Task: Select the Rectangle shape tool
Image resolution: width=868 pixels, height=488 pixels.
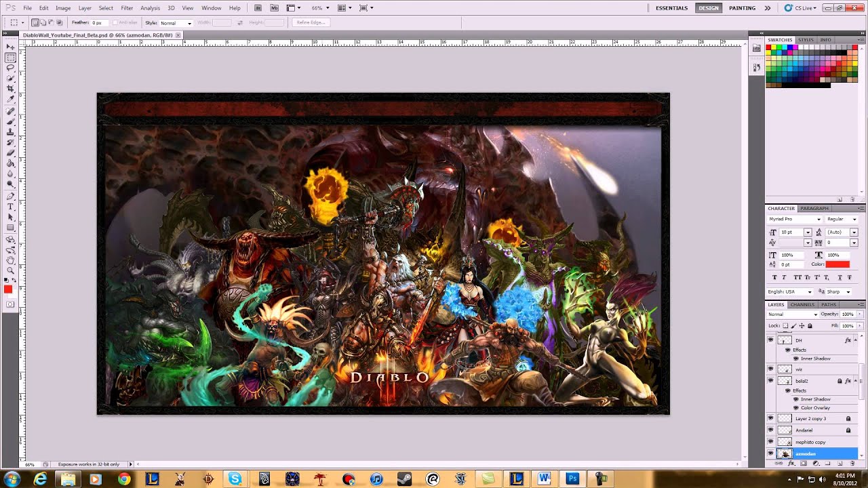Action: [x=10, y=228]
